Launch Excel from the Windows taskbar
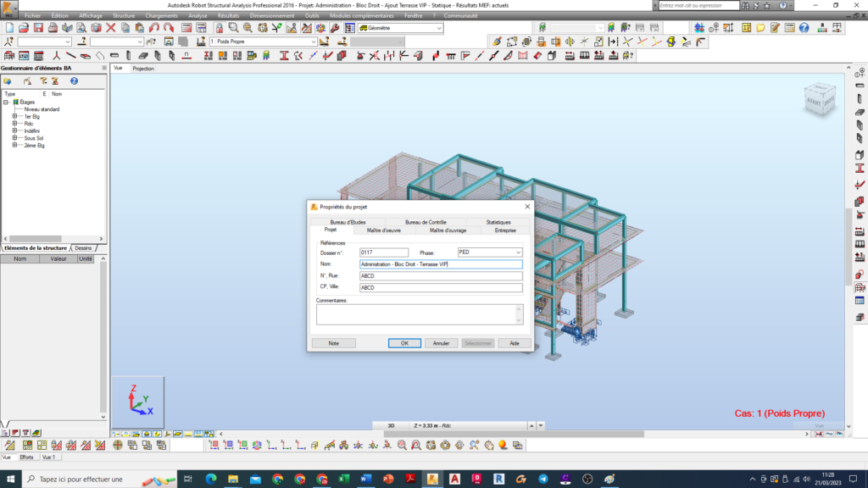Viewport: 868px width, 488px height. point(344,480)
